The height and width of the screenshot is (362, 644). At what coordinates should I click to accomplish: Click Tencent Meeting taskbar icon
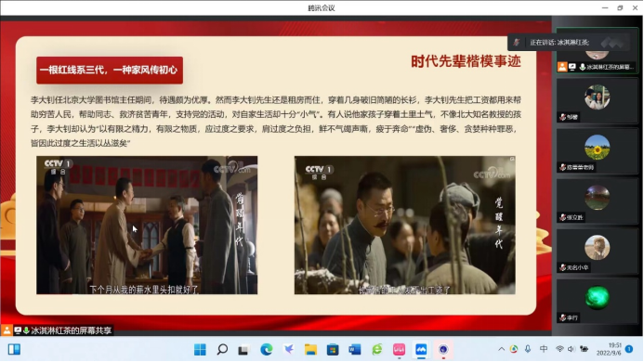(421, 350)
